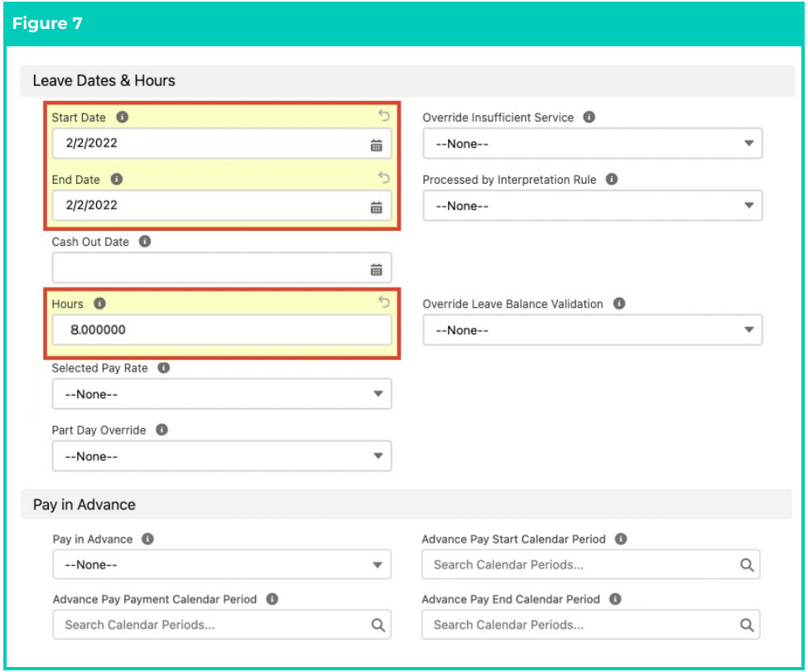The image size is (808, 672).
Task: Undo changes to Hours field
Action: click(x=384, y=302)
